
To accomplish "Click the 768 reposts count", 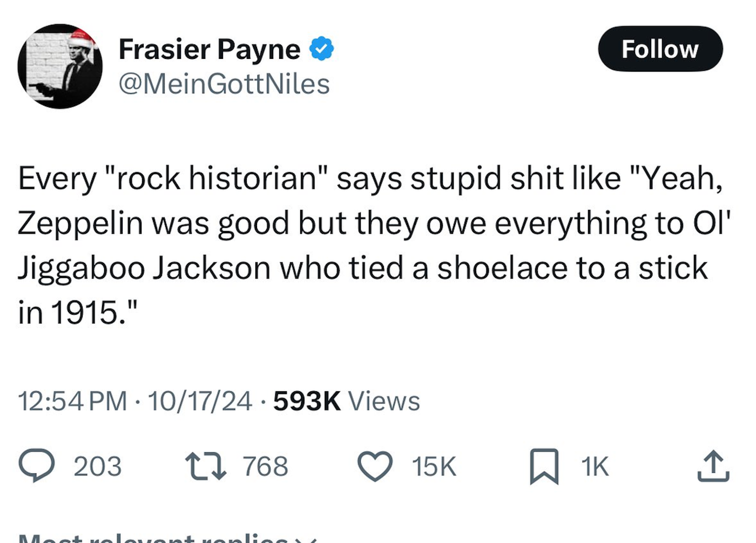I will coord(265,466).
